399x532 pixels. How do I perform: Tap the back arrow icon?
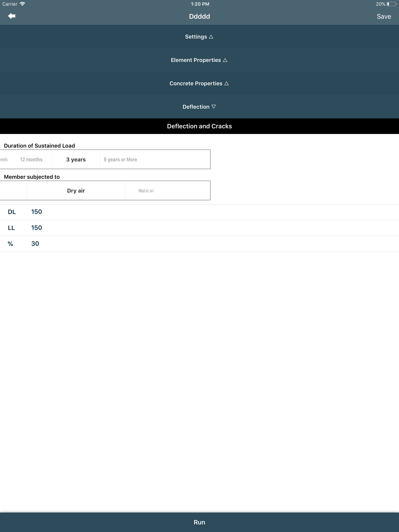pyautogui.click(x=11, y=16)
